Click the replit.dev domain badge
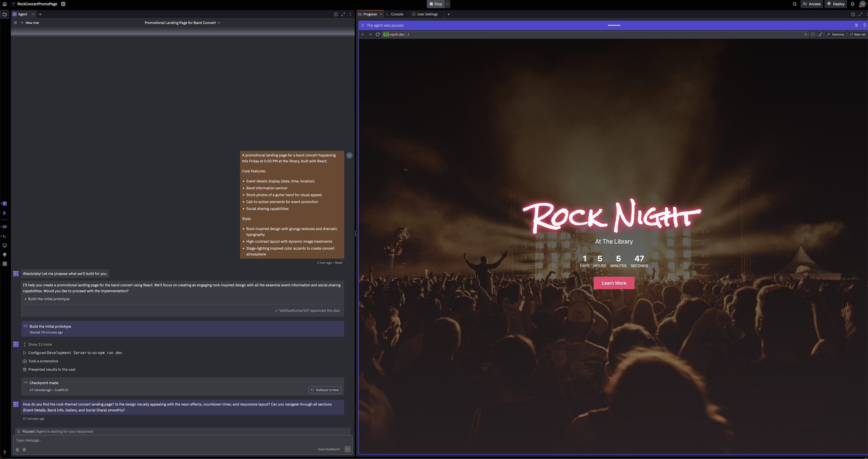 tap(394, 34)
